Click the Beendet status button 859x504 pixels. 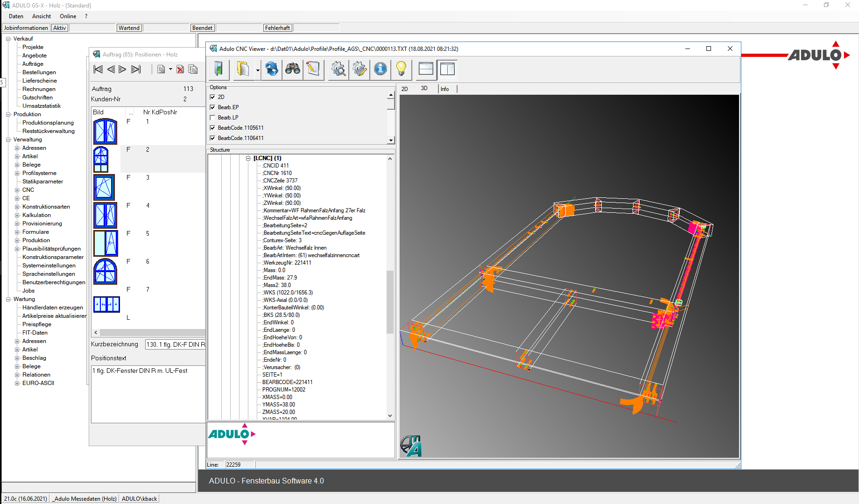pos(202,28)
